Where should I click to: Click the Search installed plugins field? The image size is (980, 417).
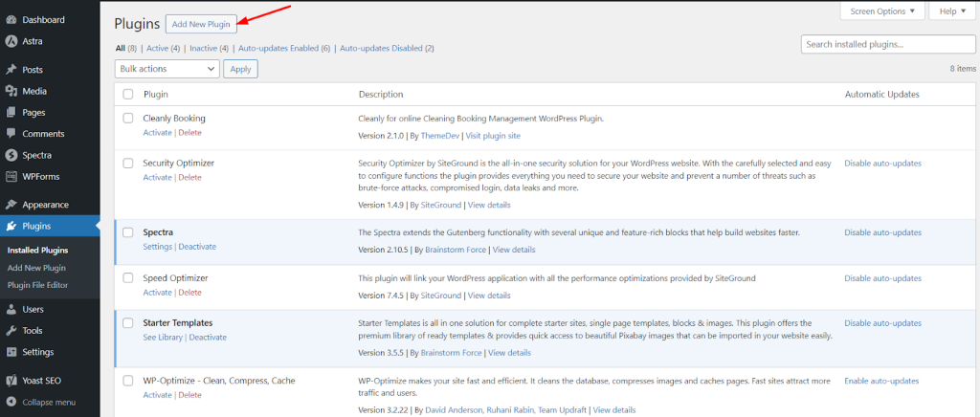tap(888, 44)
